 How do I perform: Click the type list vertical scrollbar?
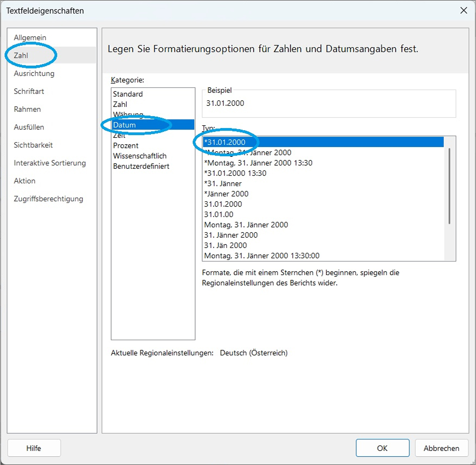point(449,186)
